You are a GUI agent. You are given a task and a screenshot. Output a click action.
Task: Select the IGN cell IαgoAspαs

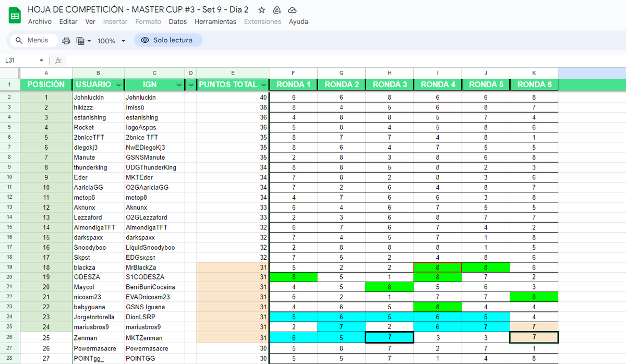154,127
